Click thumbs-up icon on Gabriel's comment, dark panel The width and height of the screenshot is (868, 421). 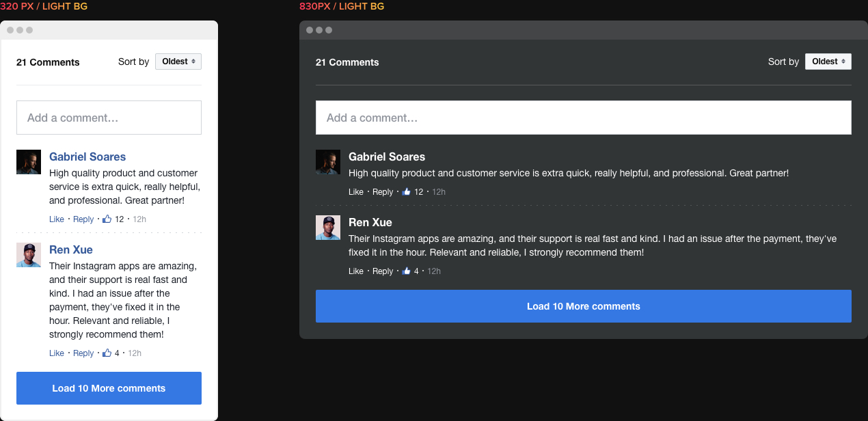[x=407, y=192]
